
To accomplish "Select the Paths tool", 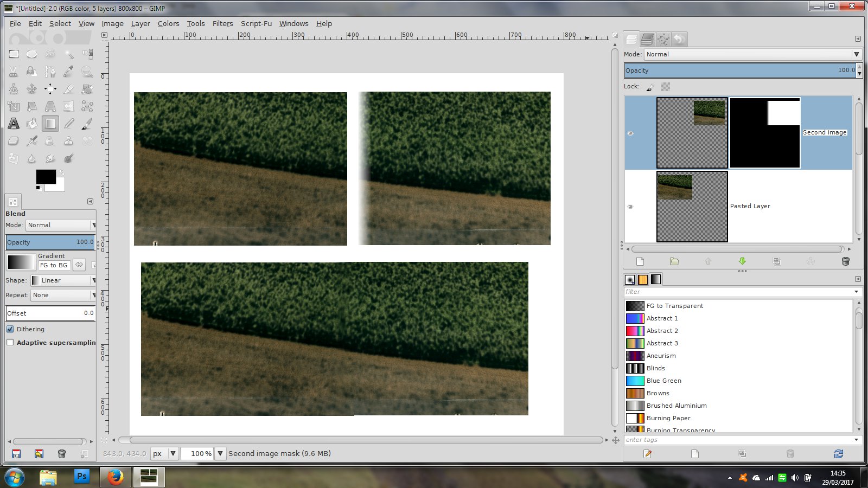I will (50, 72).
